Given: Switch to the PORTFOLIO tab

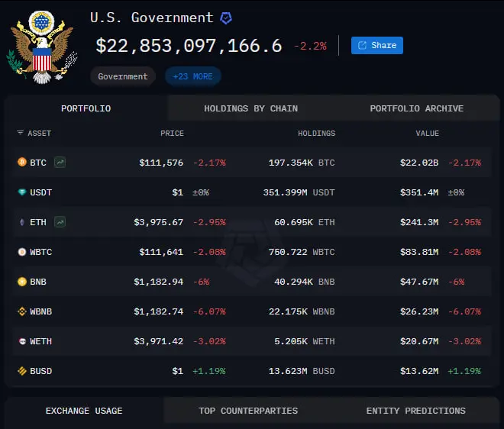Looking at the screenshot, I should (x=86, y=108).
